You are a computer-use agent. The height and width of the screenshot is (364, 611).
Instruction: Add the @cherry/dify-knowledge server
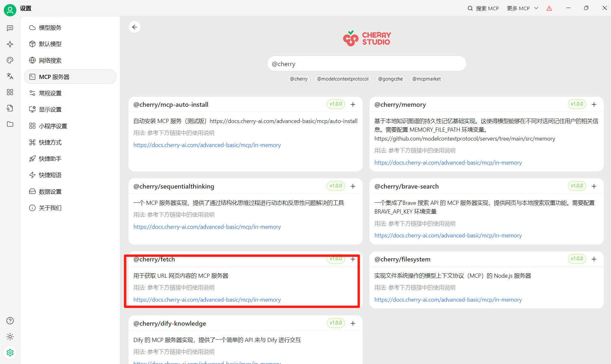[353, 323]
